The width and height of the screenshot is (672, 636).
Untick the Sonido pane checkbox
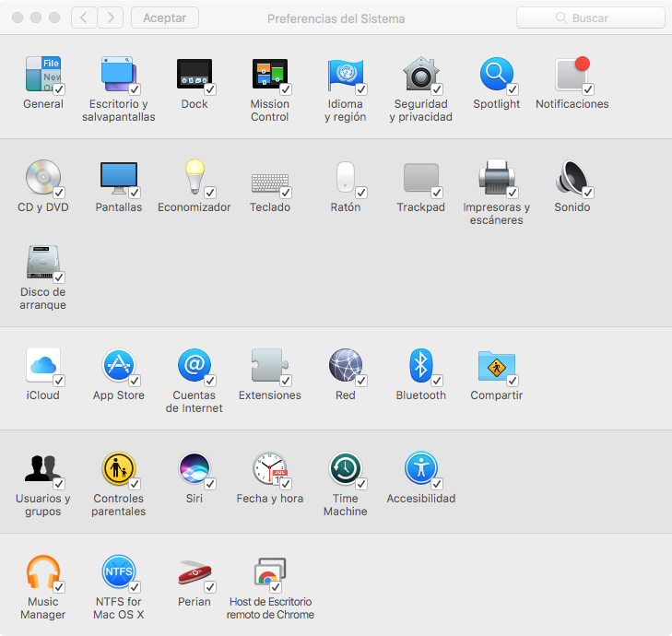[587, 193]
